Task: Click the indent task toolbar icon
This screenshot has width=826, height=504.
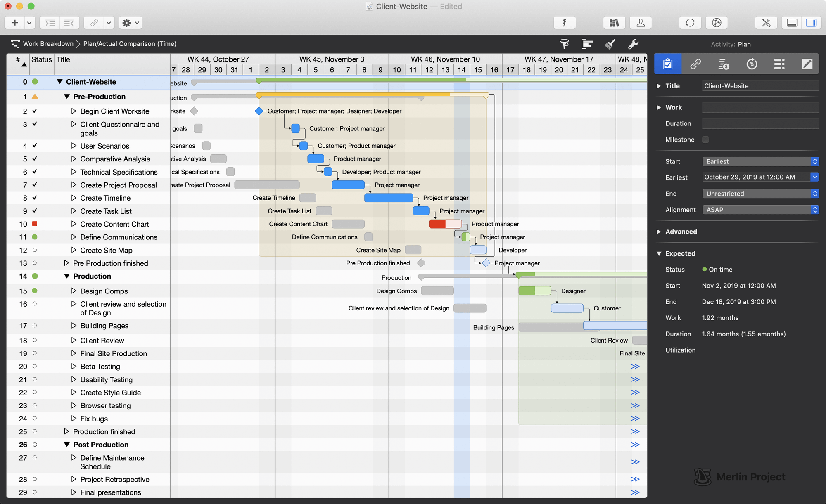Action: coord(50,23)
